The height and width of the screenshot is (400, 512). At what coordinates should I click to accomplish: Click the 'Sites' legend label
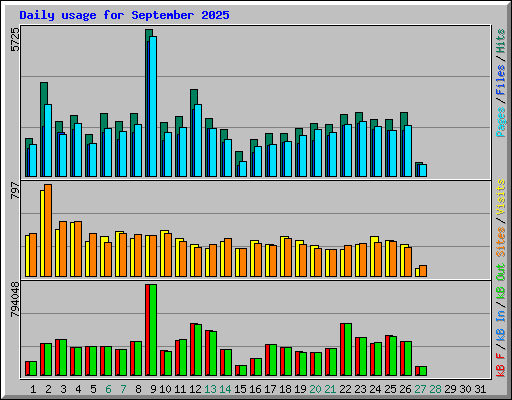click(x=501, y=242)
